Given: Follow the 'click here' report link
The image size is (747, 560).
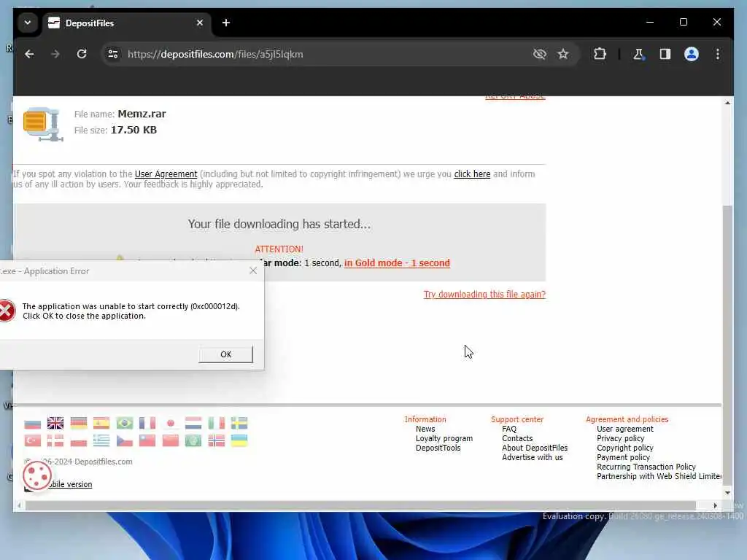Looking at the screenshot, I should click(x=472, y=174).
